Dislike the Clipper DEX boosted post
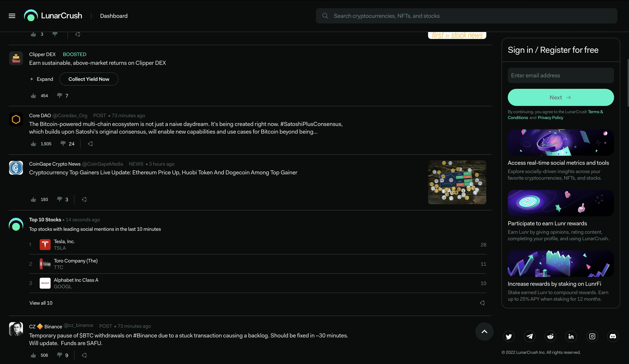 pyautogui.click(x=59, y=95)
